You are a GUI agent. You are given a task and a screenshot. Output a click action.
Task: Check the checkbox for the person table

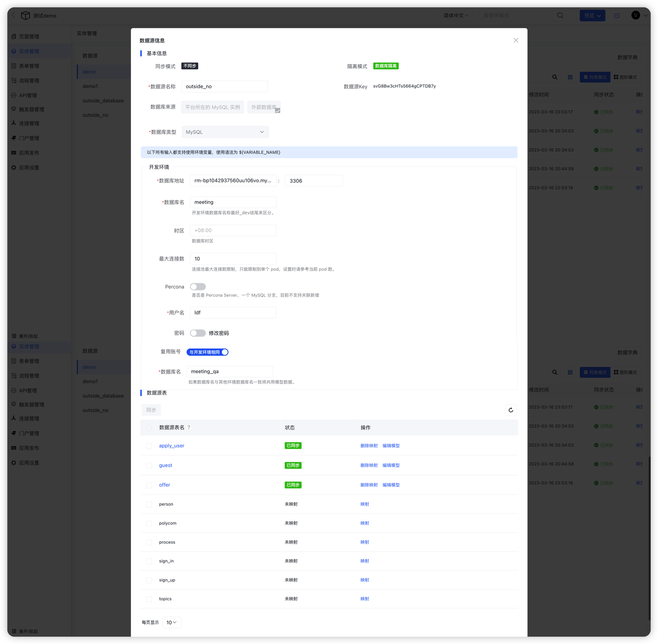(149, 505)
